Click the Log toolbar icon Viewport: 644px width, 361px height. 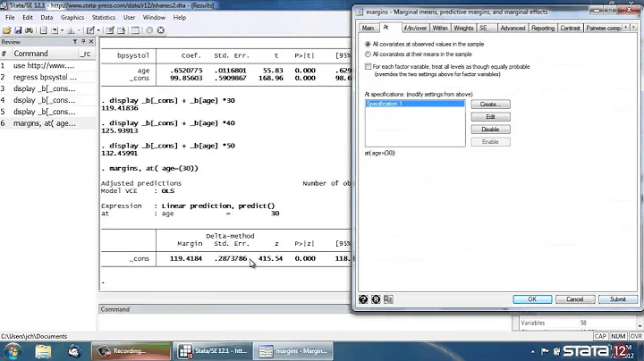click(x=44, y=30)
